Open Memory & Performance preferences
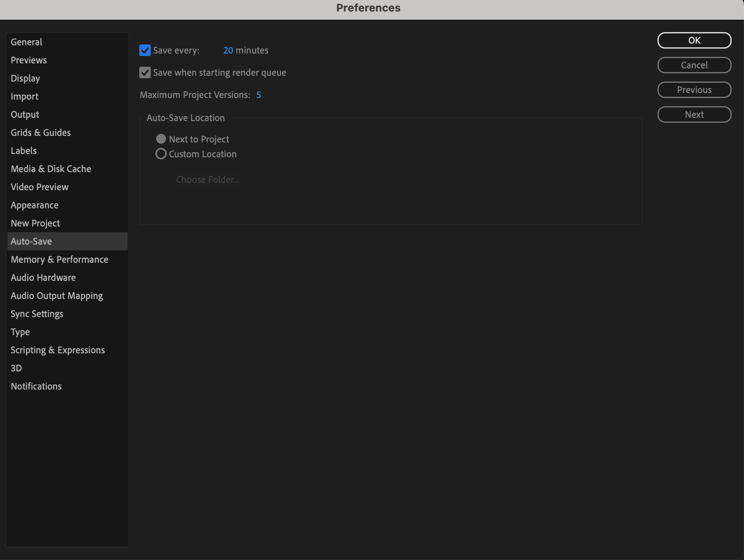The height and width of the screenshot is (560, 744). point(68,259)
